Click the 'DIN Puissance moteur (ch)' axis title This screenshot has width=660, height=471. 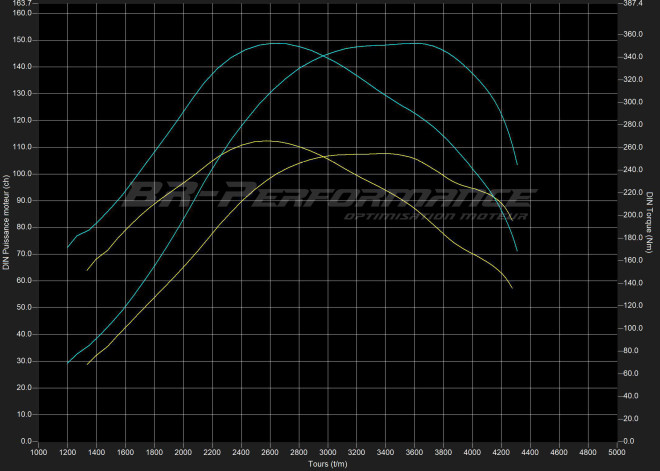[x=7, y=221]
